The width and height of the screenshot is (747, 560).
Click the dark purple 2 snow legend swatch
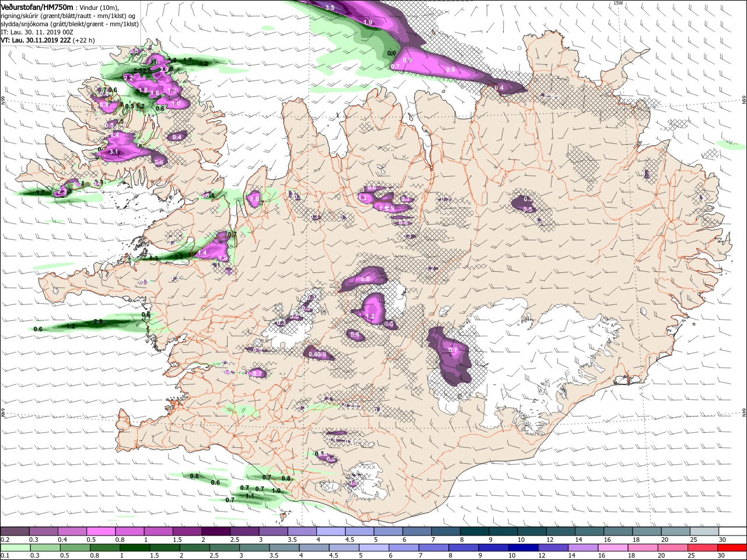(x=216, y=531)
